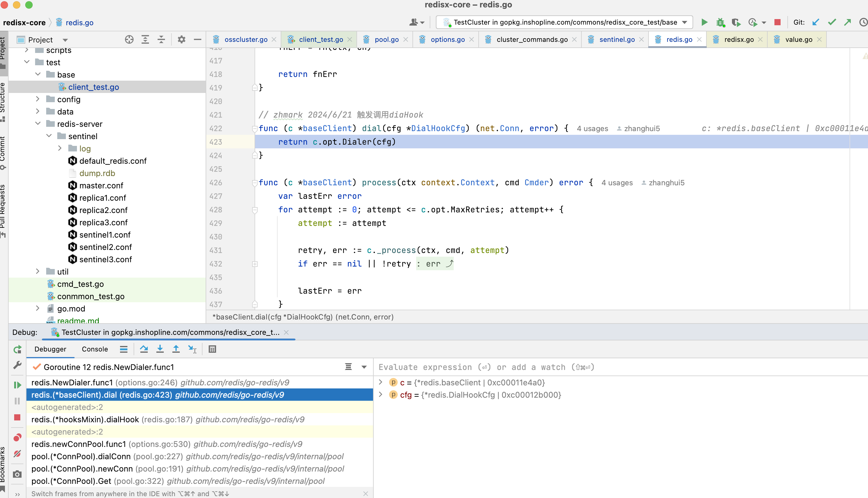Select cmd_test.go in project tree
Viewport: 868px width, 498px height.
pyautogui.click(x=80, y=284)
